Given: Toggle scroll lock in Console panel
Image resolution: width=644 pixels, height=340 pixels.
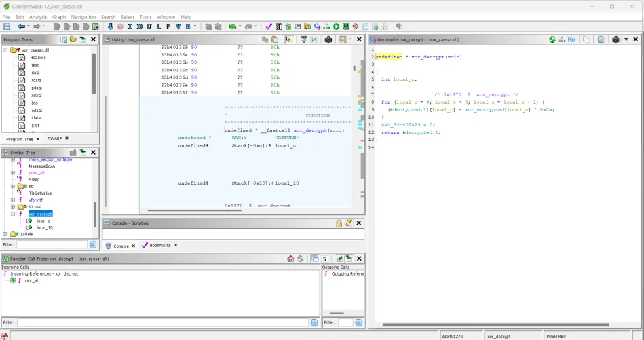Looking at the screenshot, I should [x=339, y=223].
